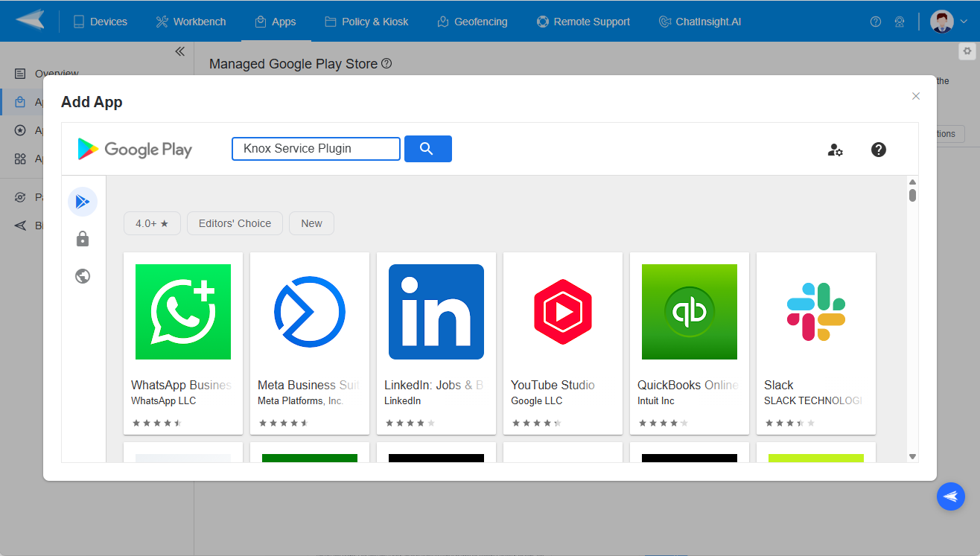Open the Google Play help icon
Image resolution: width=980 pixels, height=556 pixels.
point(878,150)
